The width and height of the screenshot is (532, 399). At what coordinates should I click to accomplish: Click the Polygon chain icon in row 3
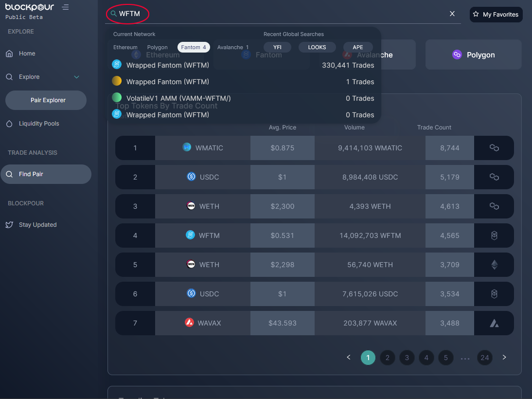click(494, 206)
